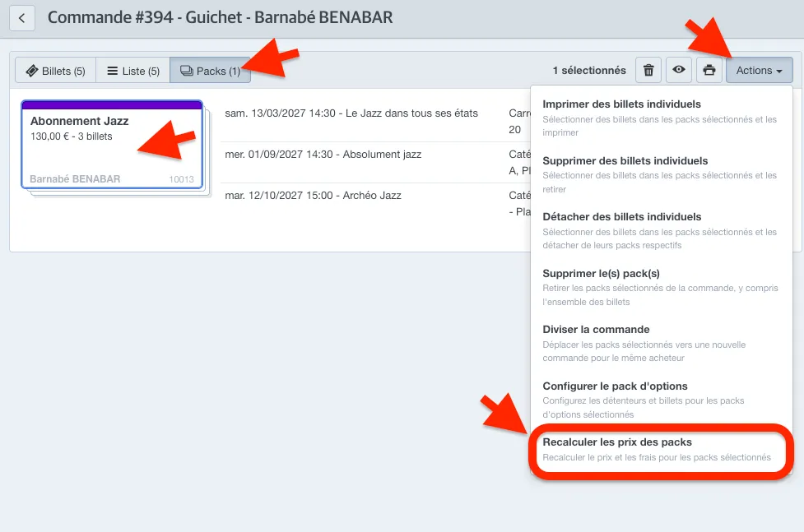
Task: Switch to the Liste (5) tab
Action: click(132, 71)
